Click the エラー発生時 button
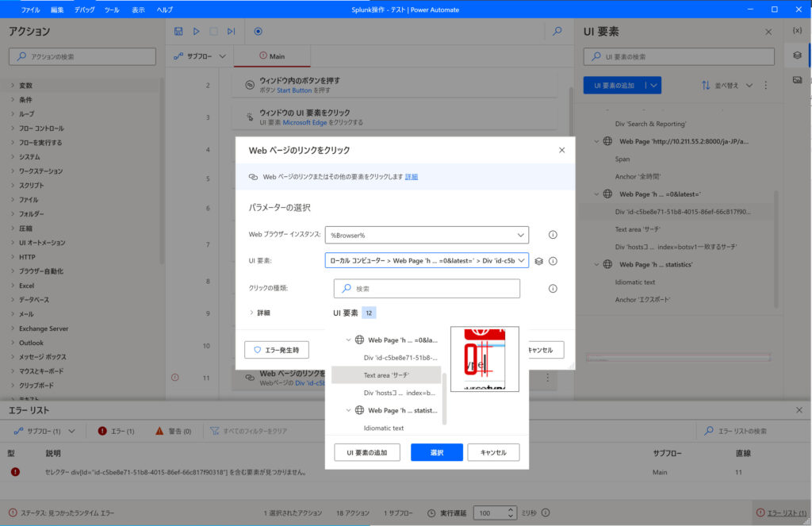This screenshot has height=526, width=812. coord(277,350)
